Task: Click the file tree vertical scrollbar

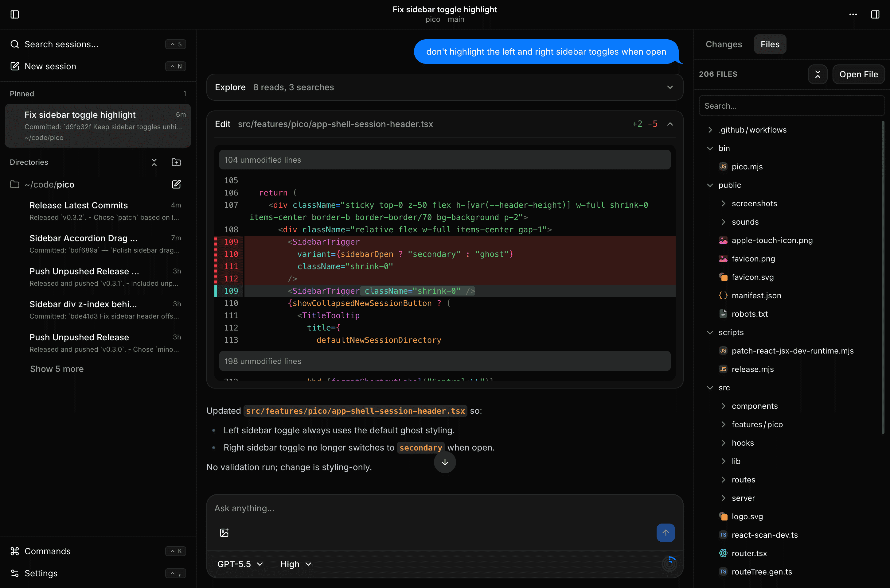Action: (883, 277)
